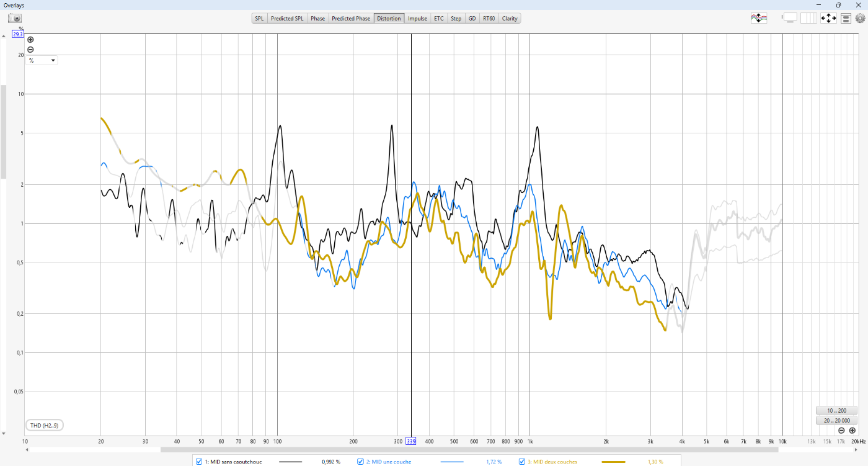The height and width of the screenshot is (466, 868).
Task: Uncheck the MID deux couches trace
Action: pos(522,462)
